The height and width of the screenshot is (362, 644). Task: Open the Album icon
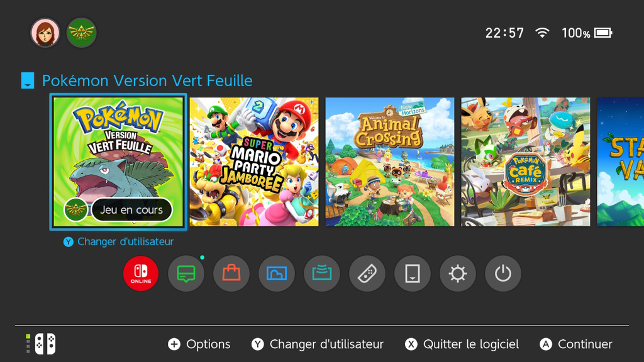(x=277, y=274)
